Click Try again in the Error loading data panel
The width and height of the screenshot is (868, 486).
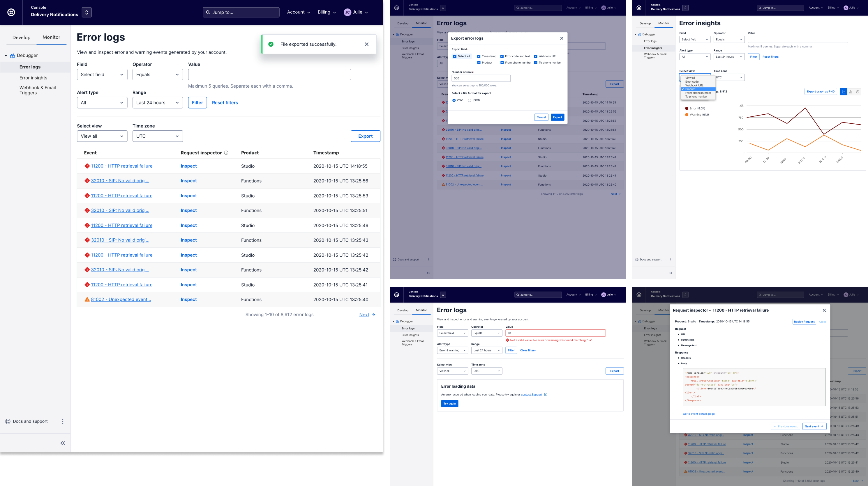click(x=449, y=404)
